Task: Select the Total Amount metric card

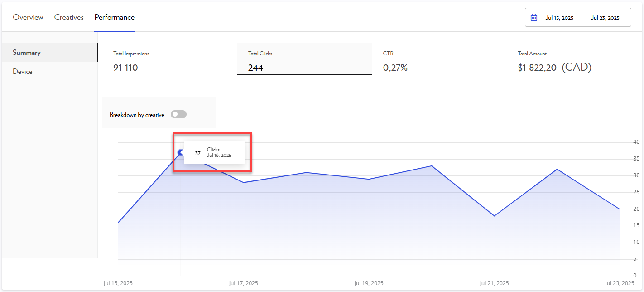Action: pyautogui.click(x=574, y=61)
